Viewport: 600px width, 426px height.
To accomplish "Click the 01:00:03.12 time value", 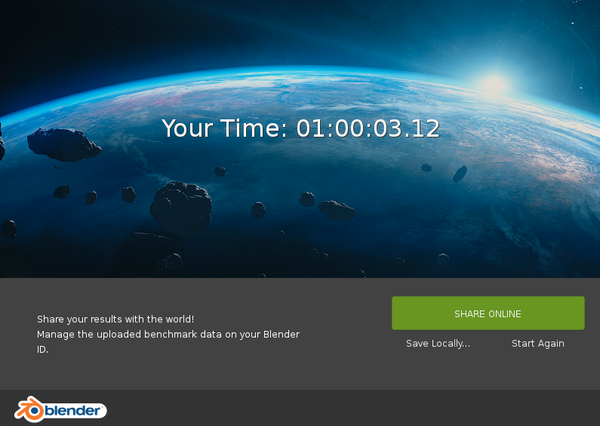I will (368, 129).
